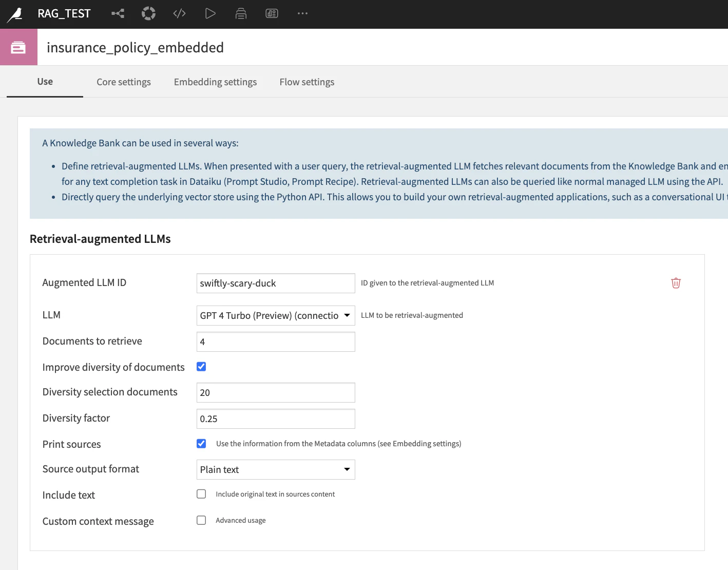Screen dimensions: 728x570
Task: Open the LLM selection dropdown
Action: [x=276, y=315]
